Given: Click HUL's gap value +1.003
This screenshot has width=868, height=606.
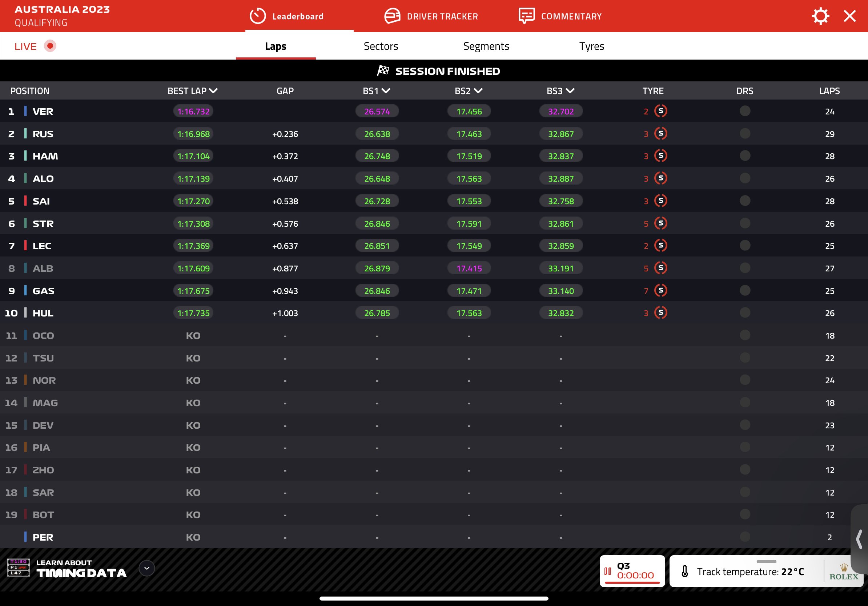Looking at the screenshot, I should point(285,313).
